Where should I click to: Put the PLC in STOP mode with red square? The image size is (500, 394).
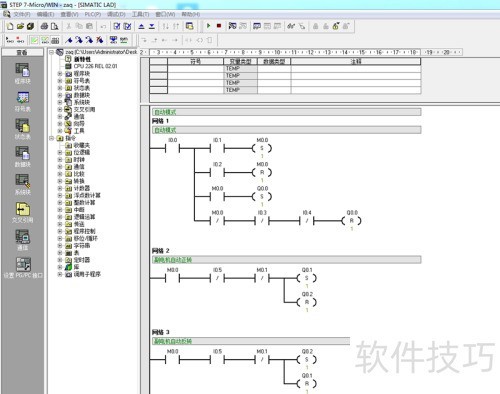(x=219, y=26)
